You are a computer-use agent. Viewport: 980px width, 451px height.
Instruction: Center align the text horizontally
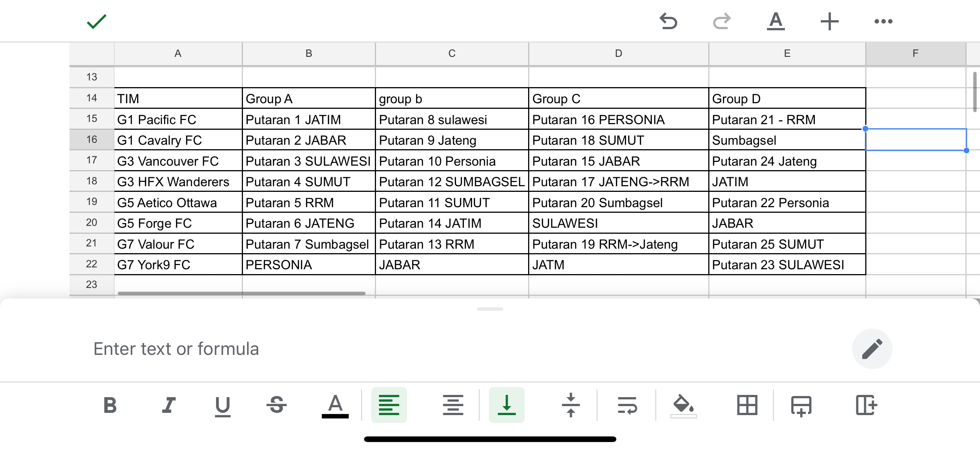453,405
